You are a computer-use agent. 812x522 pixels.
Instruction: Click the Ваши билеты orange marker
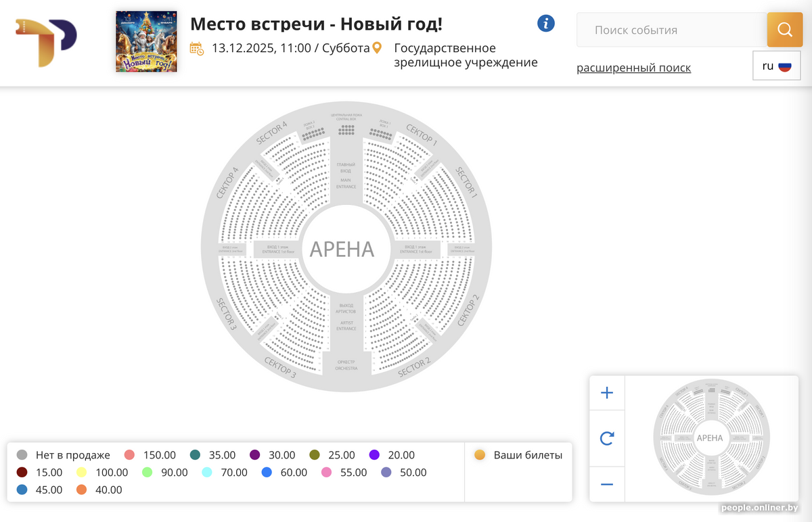(x=480, y=455)
